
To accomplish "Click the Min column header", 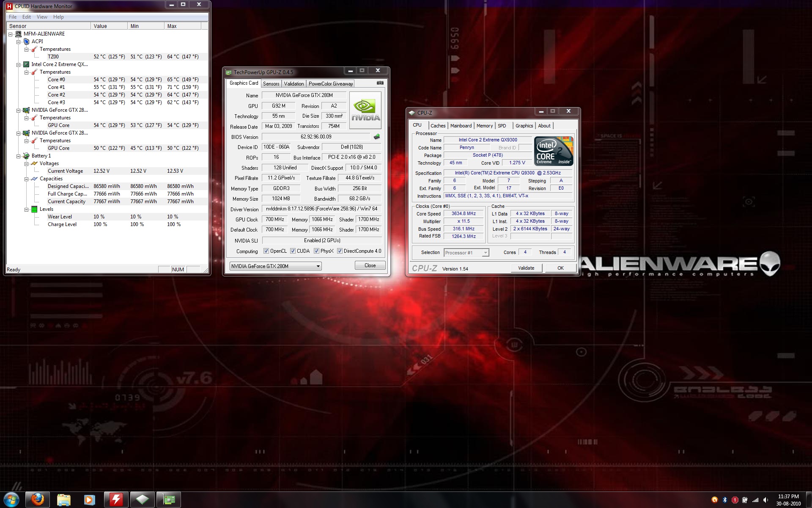I will coord(145,26).
